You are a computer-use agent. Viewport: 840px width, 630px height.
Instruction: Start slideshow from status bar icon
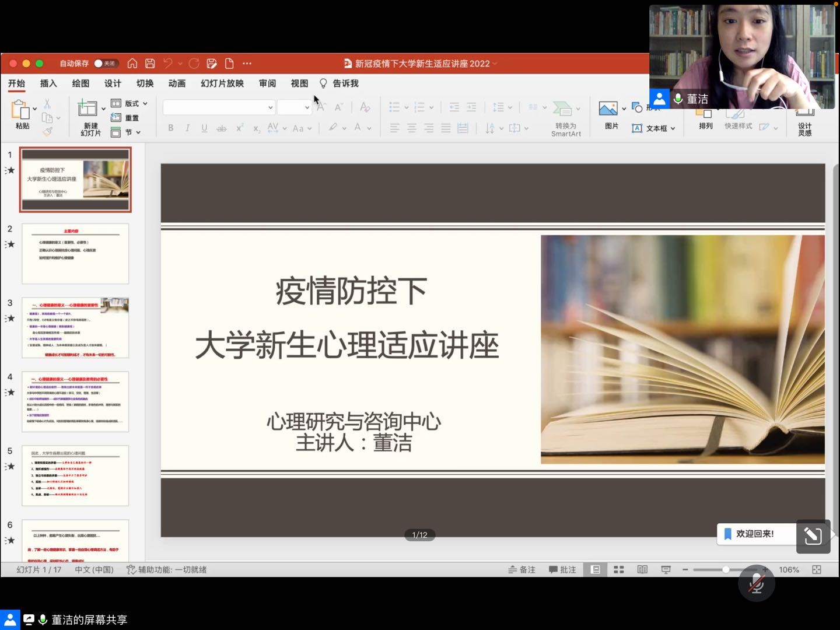[666, 570]
